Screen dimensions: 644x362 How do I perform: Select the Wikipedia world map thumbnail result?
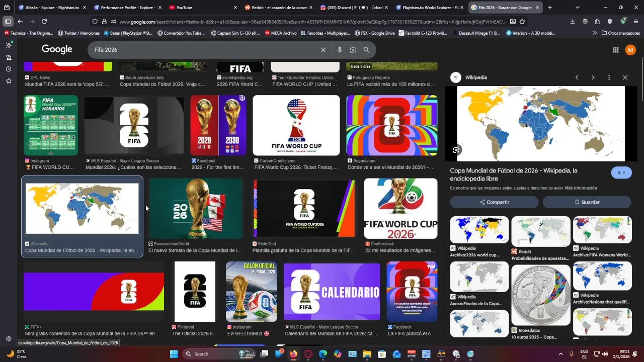click(82, 208)
